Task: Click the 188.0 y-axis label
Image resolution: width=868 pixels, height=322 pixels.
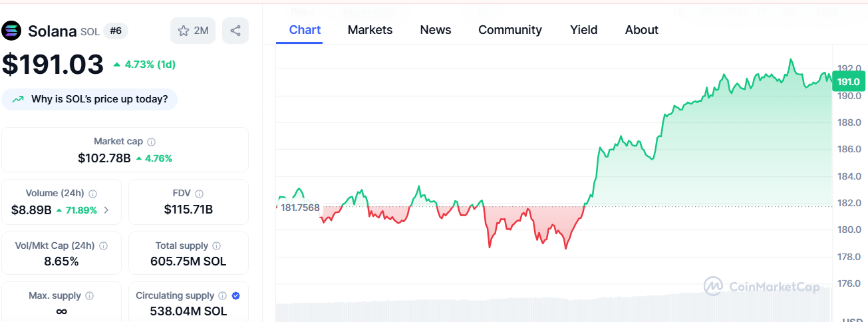Action: tap(849, 122)
